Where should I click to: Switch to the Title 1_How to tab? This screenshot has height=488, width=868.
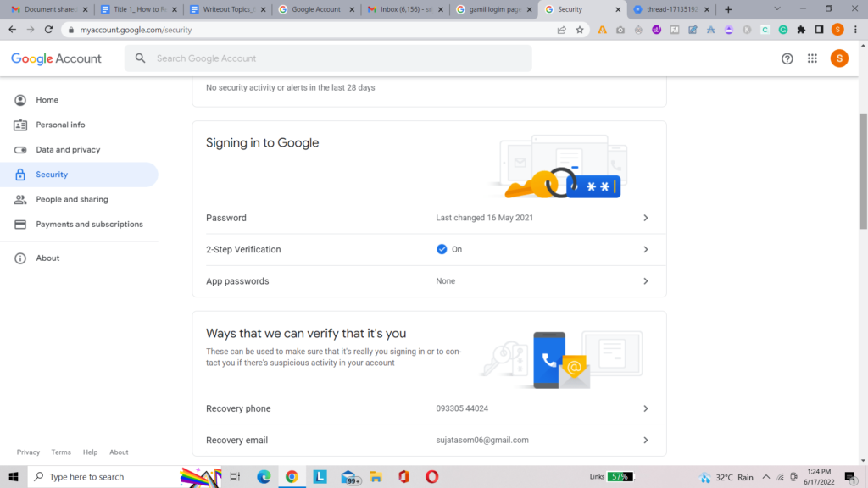[138, 9]
